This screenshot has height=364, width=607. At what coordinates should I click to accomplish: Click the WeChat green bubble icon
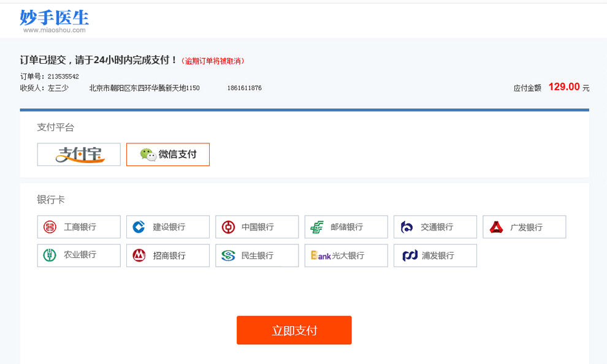148,154
